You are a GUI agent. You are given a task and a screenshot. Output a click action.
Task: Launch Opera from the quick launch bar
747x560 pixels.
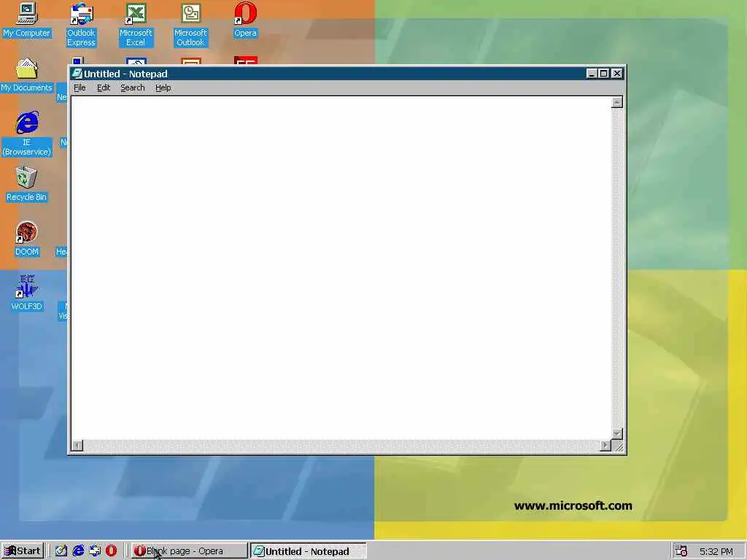click(x=111, y=551)
